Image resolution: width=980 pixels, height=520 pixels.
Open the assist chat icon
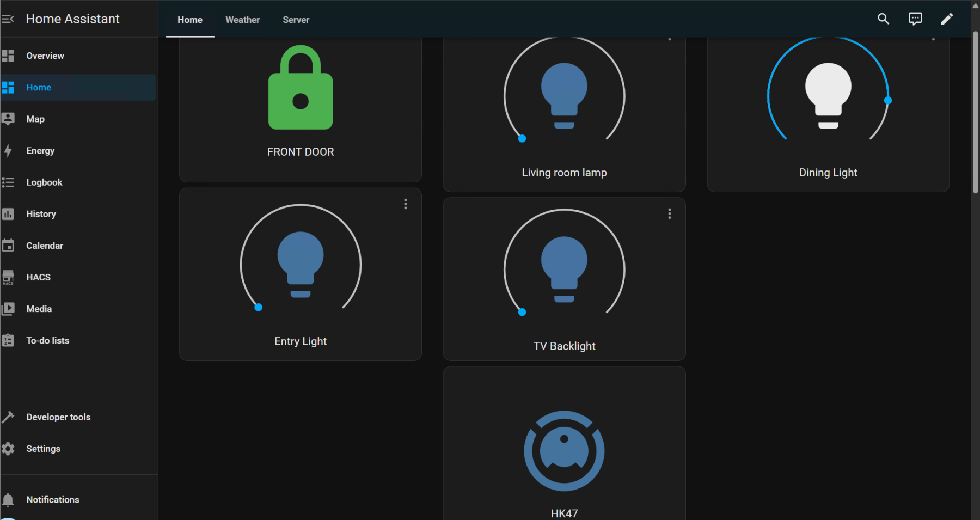pos(915,19)
